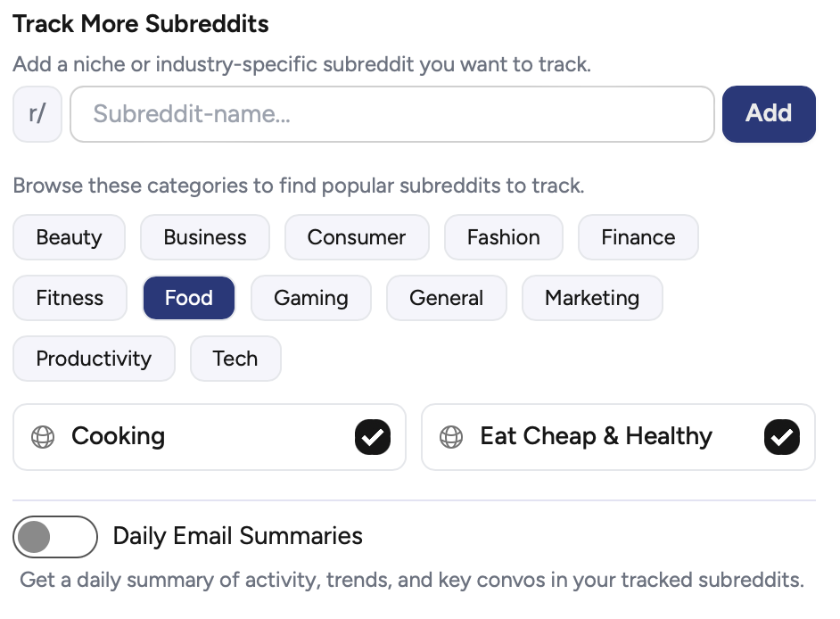Open the Fashion category

pos(503,237)
